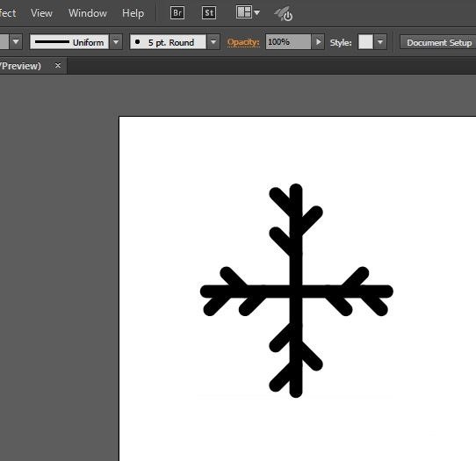Click the Style color swatch
This screenshot has height=461, width=476.
(365, 42)
